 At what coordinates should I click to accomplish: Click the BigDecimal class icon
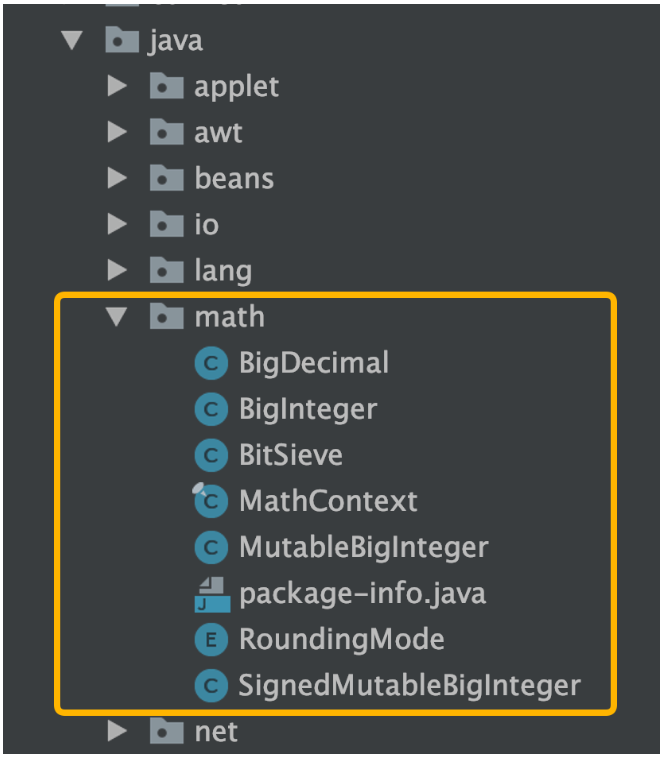coord(211,363)
